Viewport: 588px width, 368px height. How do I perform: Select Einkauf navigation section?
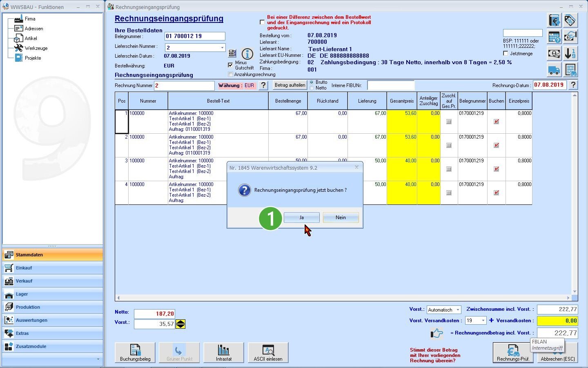pos(53,268)
